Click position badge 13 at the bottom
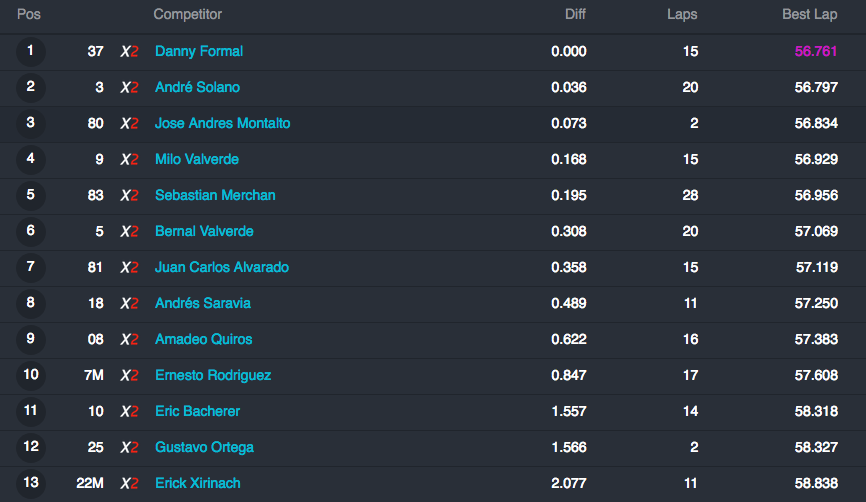 30,483
